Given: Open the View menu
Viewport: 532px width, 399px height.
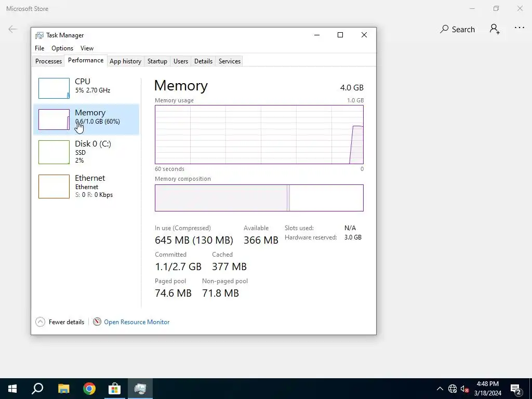Looking at the screenshot, I should pyautogui.click(x=87, y=48).
